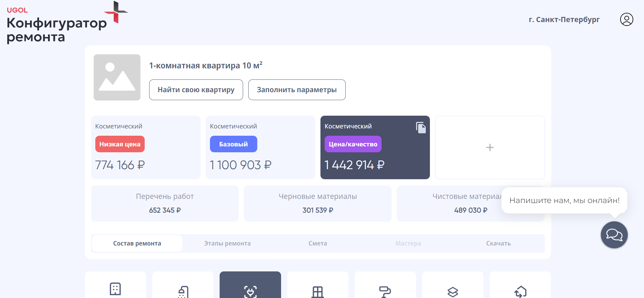Select the building category icon card
The height and width of the screenshot is (298, 644).
[115, 285]
